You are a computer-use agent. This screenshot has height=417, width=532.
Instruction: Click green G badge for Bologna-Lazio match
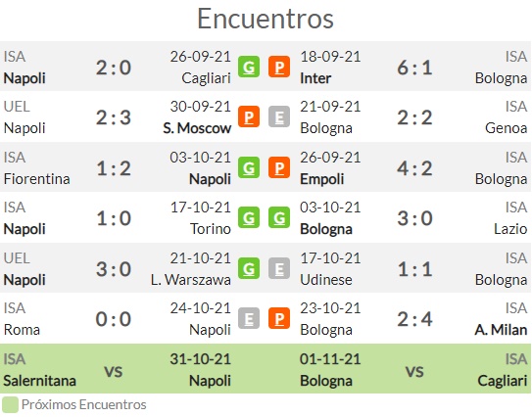[x=279, y=217]
